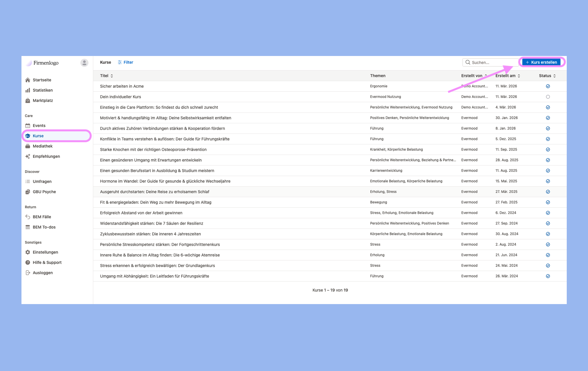
Task: Click the Ausloggen logout icon
Action: 28,273
